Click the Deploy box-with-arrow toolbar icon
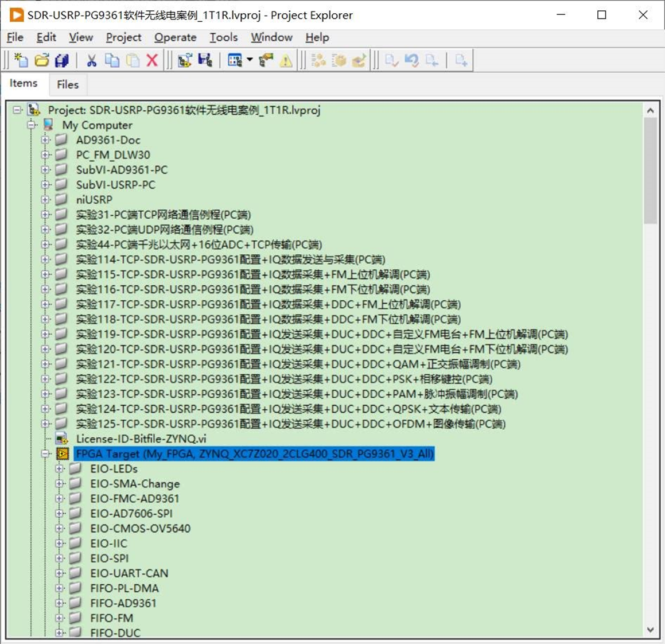This screenshot has width=665, height=644. (x=359, y=60)
